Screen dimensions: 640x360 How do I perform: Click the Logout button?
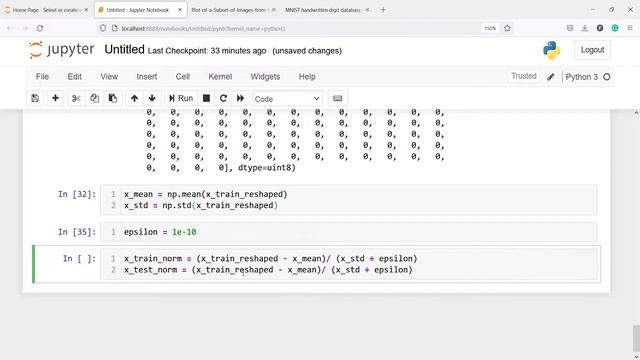click(592, 50)
